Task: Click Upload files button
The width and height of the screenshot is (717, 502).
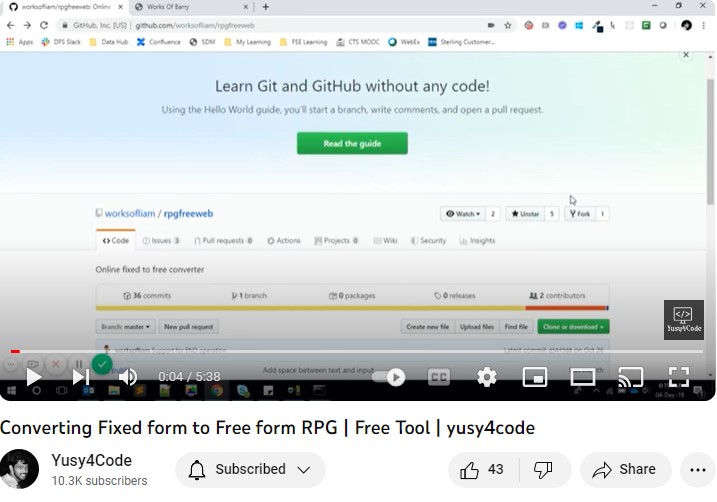Action: [477, 327]
